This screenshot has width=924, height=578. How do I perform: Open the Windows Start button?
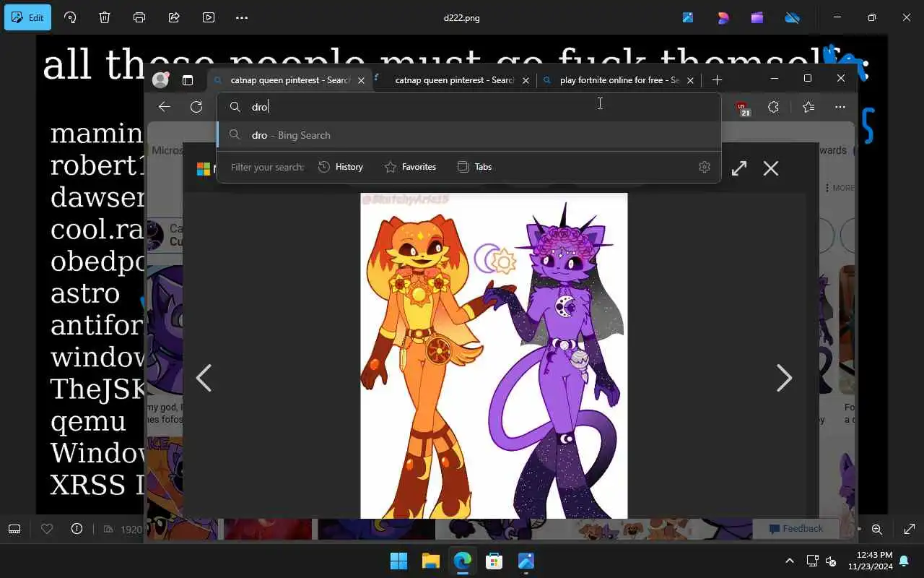click(398, 561)
